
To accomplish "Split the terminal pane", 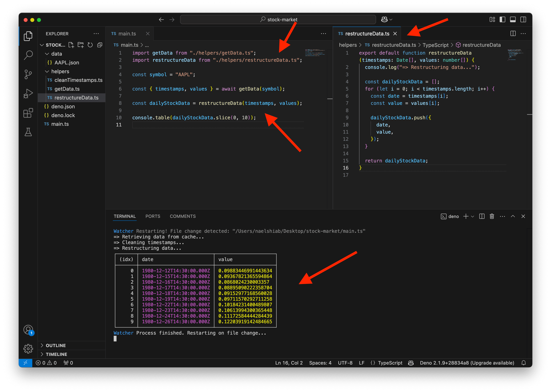I will coord(482,216).
